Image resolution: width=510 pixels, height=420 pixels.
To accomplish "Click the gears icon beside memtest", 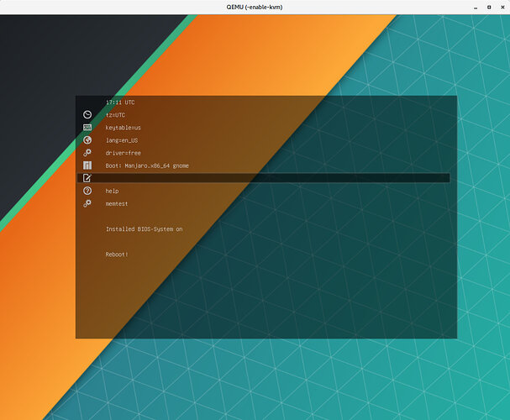I will coord(87,203).
